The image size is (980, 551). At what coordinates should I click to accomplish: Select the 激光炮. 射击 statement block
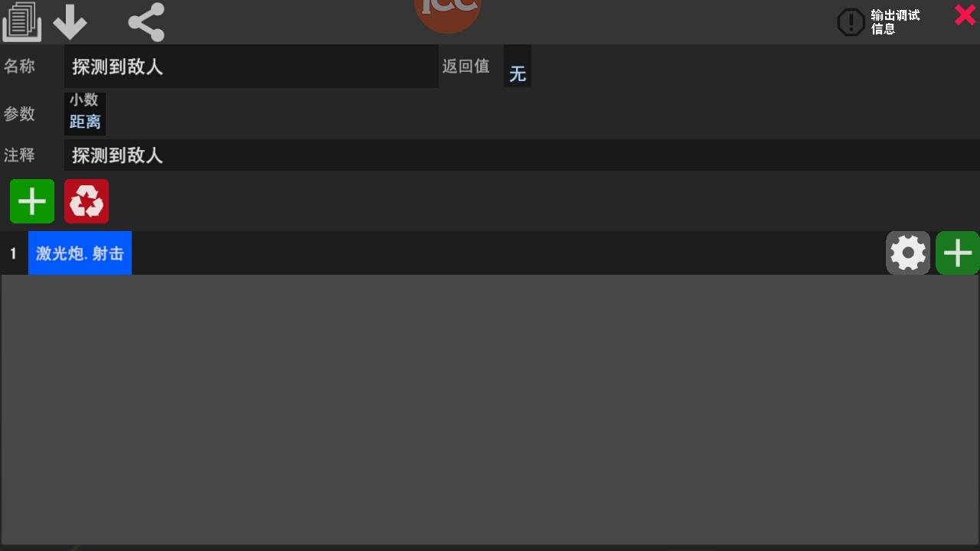pos(80,253)
